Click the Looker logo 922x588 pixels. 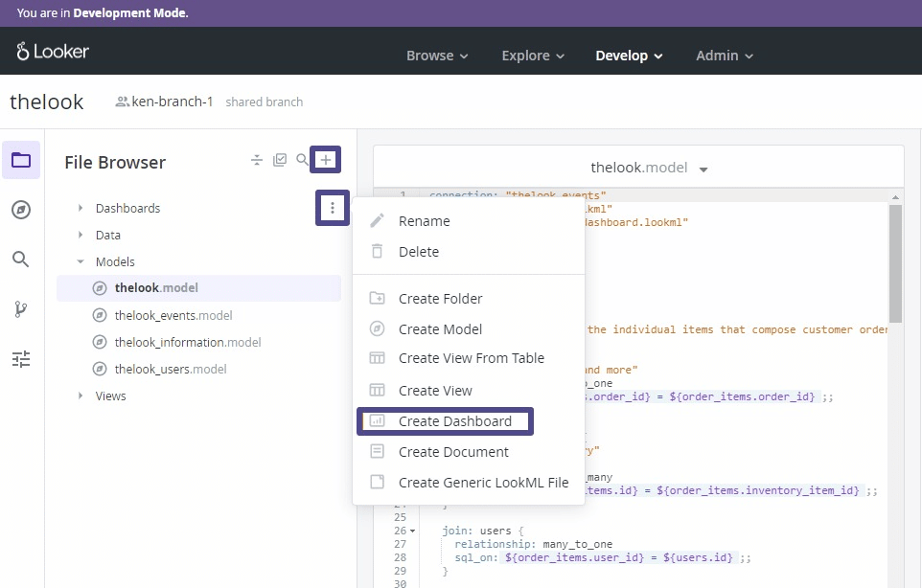53,51
